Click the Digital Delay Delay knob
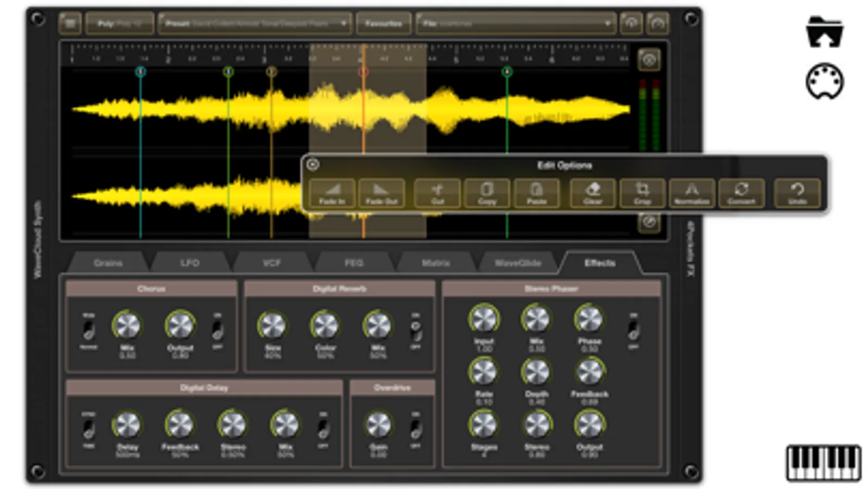 pos(127,424)
